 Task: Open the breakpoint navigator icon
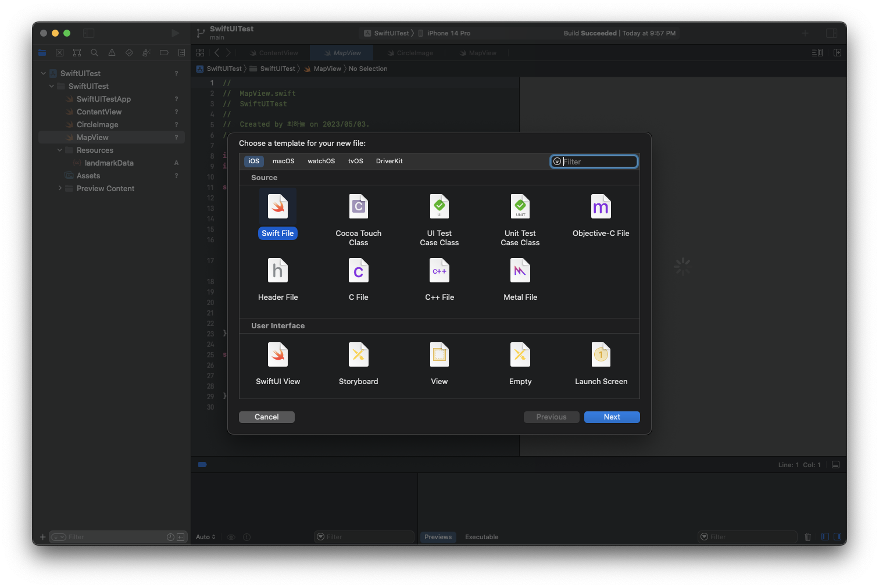pos(164,52)
